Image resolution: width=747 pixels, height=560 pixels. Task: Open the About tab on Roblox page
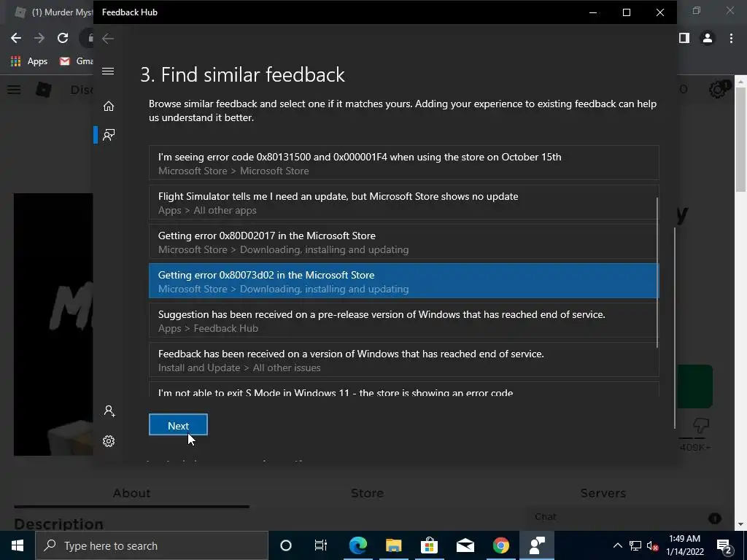[131, 494]
